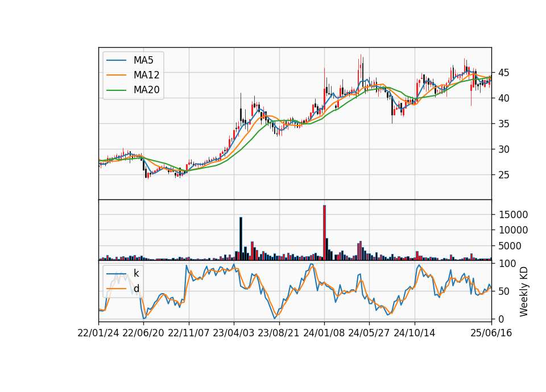
Task: Click the MA5 legend label
Action: [143, 60]
